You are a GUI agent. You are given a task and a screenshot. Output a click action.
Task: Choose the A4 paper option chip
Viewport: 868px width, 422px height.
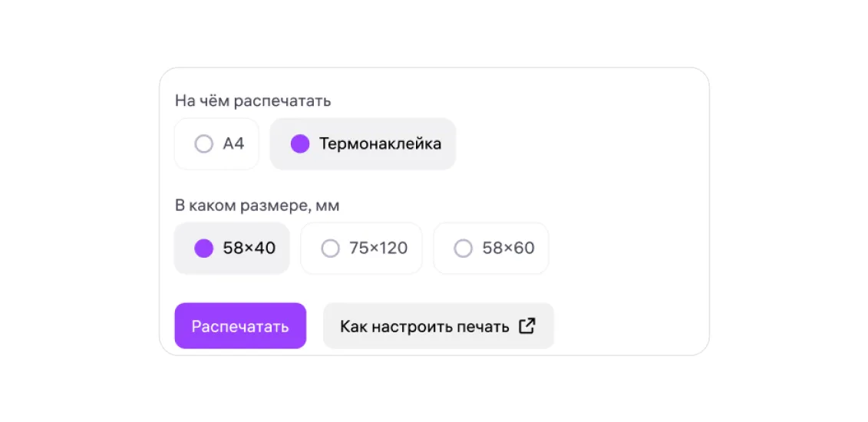pos(217,143)
